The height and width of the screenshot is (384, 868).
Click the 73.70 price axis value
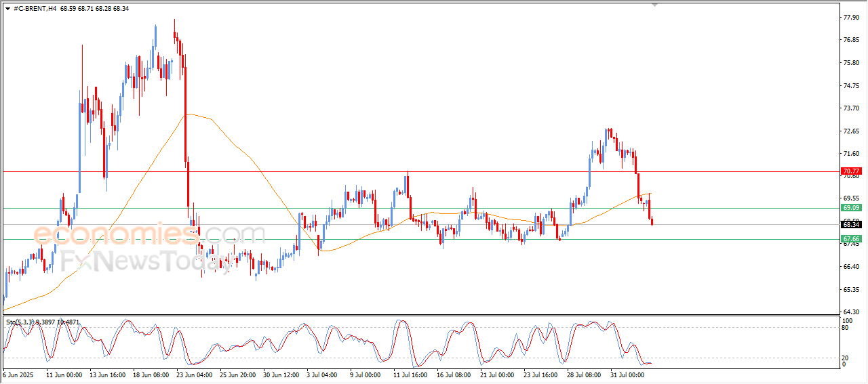(850, 108)
